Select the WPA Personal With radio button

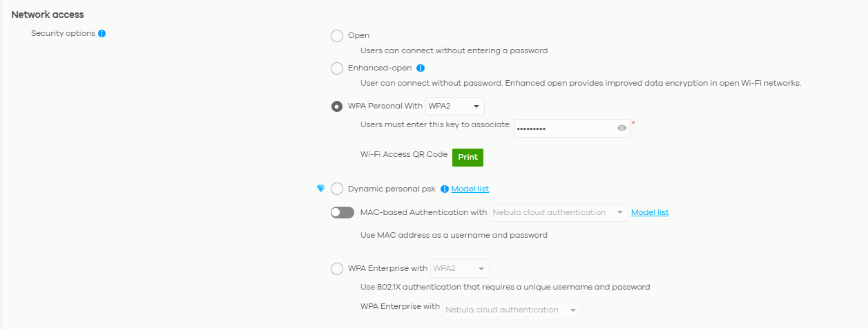click(x=337, y=106)
